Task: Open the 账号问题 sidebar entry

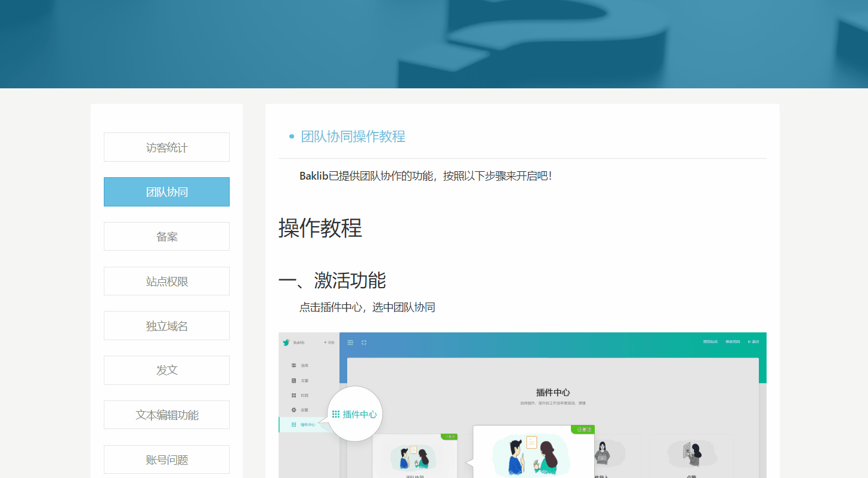Action: click(166, 460)
